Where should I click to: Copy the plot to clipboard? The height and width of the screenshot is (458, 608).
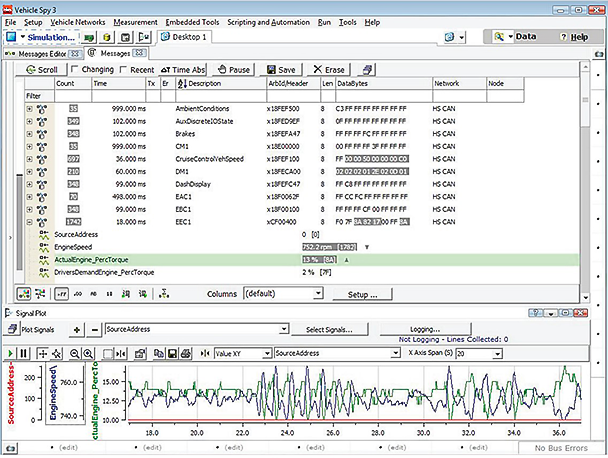click(159, 353)
